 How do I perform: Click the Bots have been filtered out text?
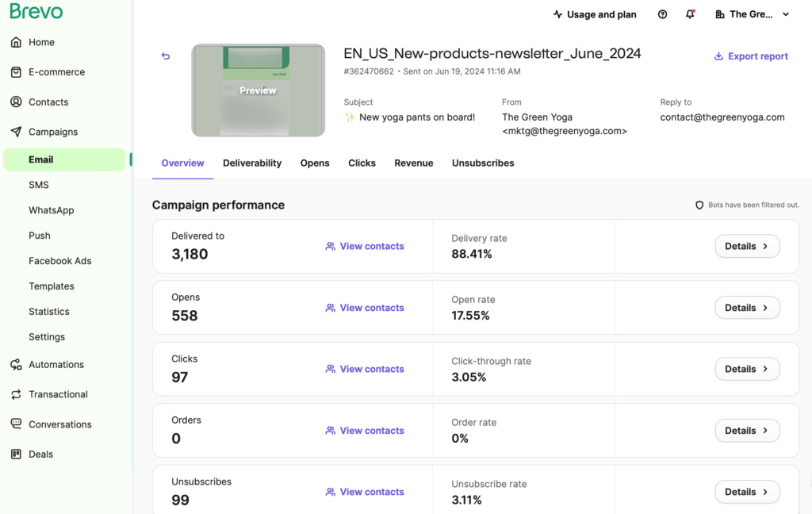coord(753,205)
